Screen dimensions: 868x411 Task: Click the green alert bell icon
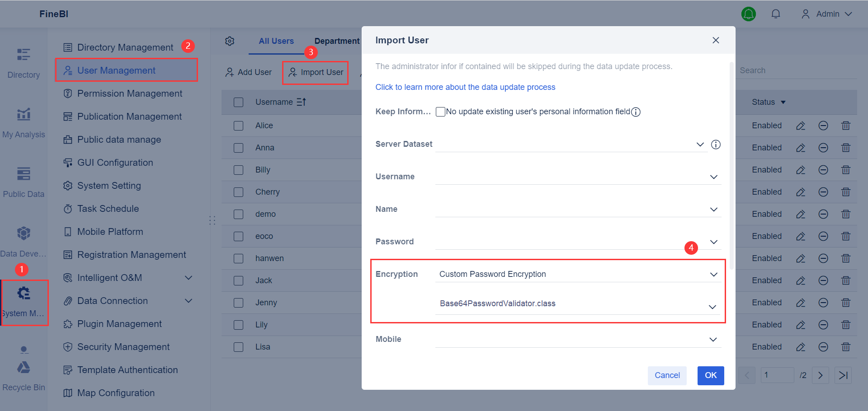pyautogui.click(x=749, y=14)
